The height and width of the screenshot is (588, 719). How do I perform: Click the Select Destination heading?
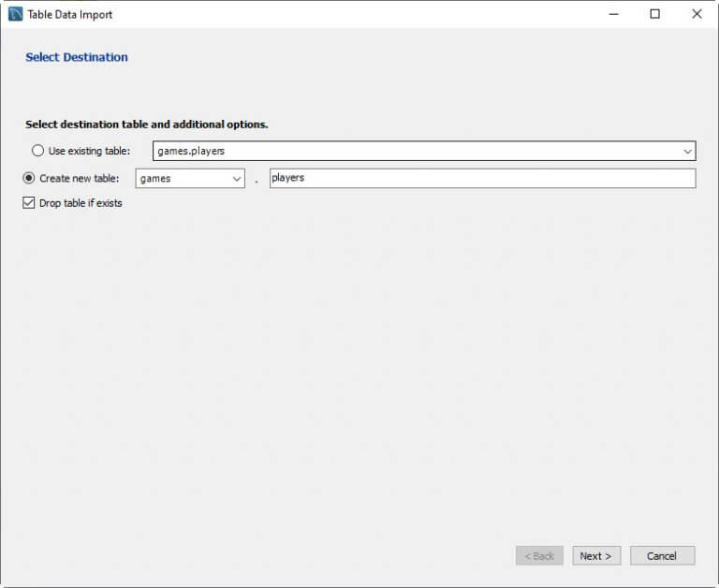coord(77,57)
